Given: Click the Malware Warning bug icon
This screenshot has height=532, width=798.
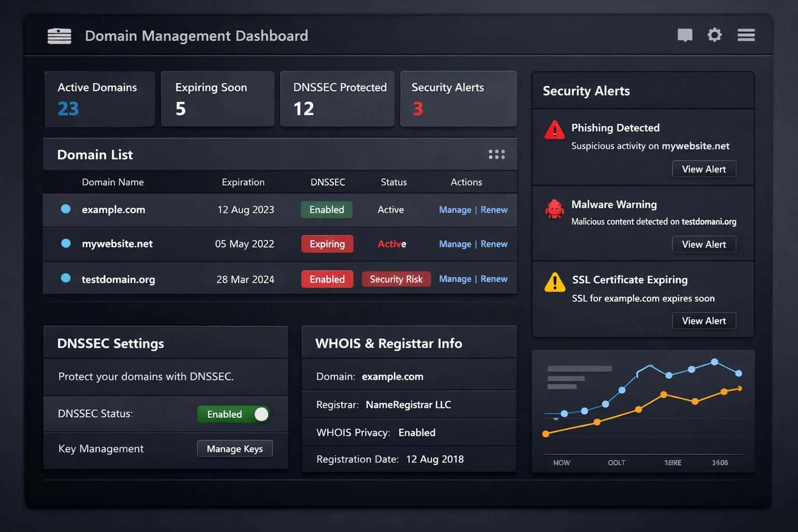Looking at the screenshot, I should (554, 209).
